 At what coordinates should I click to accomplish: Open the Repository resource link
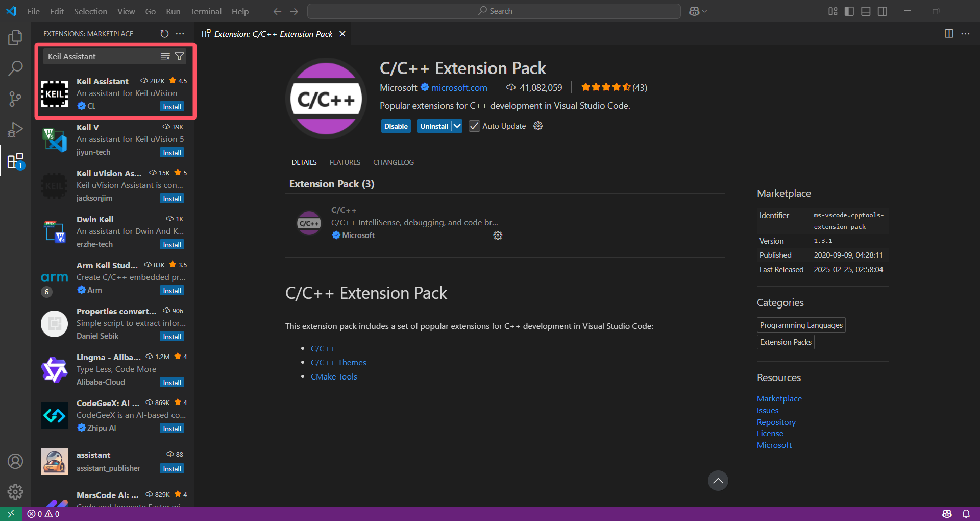[776, 422]
